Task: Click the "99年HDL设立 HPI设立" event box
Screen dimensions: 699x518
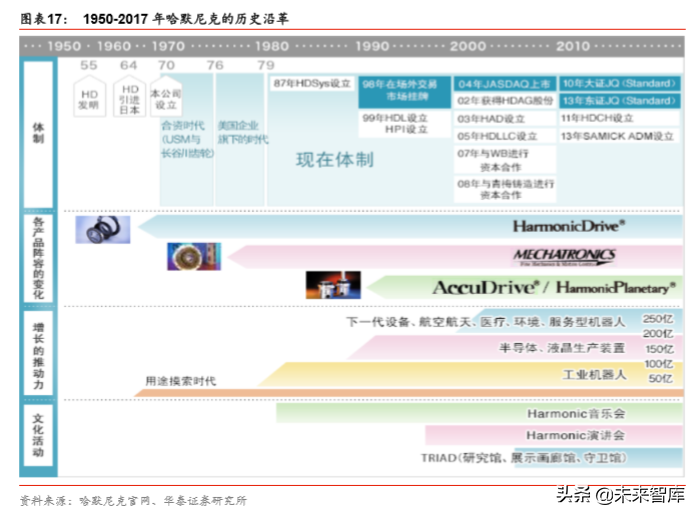Action: (x=405, y=123)
